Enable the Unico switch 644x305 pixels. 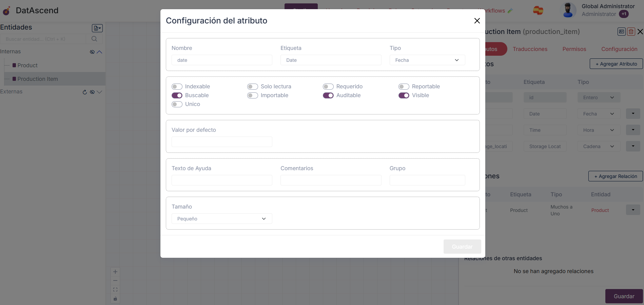(177, 104)
